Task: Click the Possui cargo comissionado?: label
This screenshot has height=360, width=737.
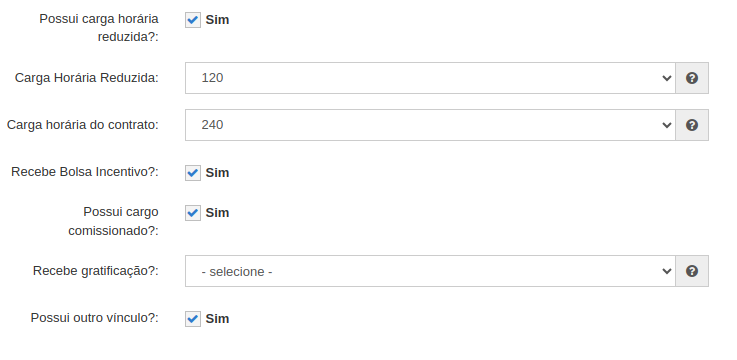Action: (113, 221)
